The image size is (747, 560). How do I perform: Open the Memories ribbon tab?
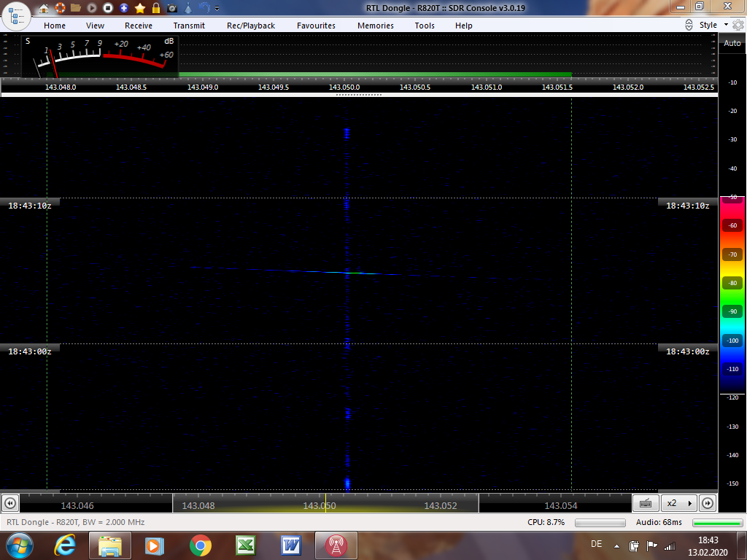point(376,26)
